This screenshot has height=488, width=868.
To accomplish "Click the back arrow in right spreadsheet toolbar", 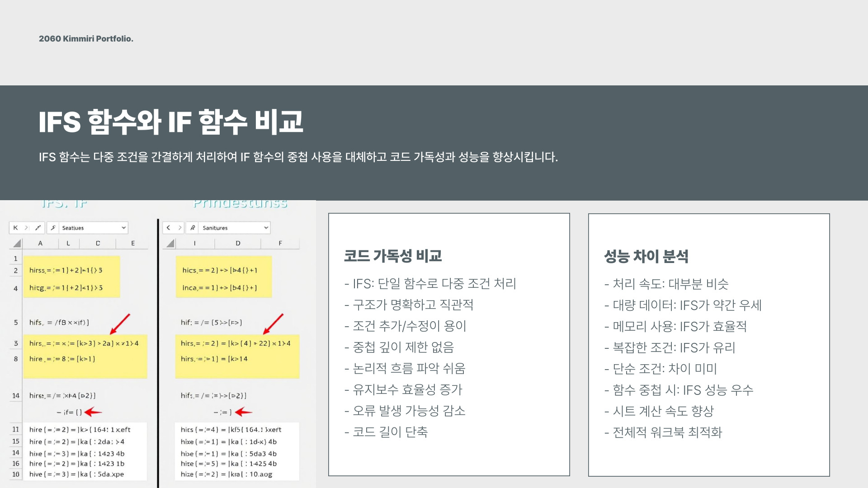I will (x=169, y=228).
